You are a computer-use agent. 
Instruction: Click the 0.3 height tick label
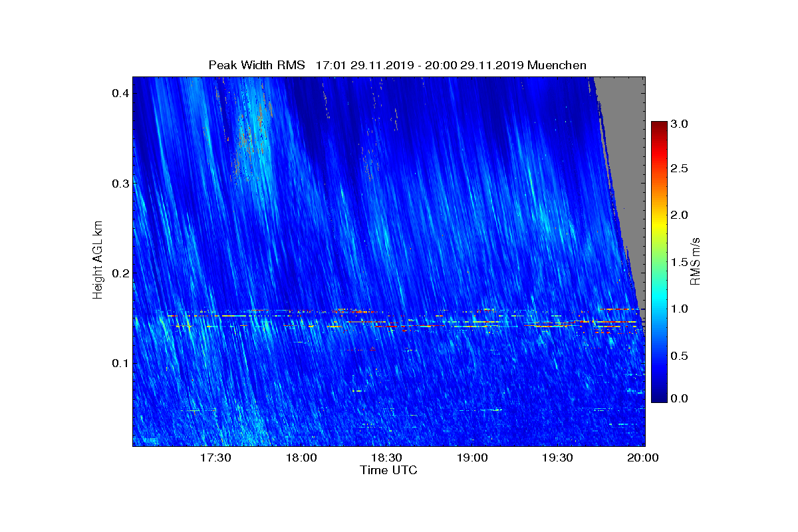click(x=120, y=183)
